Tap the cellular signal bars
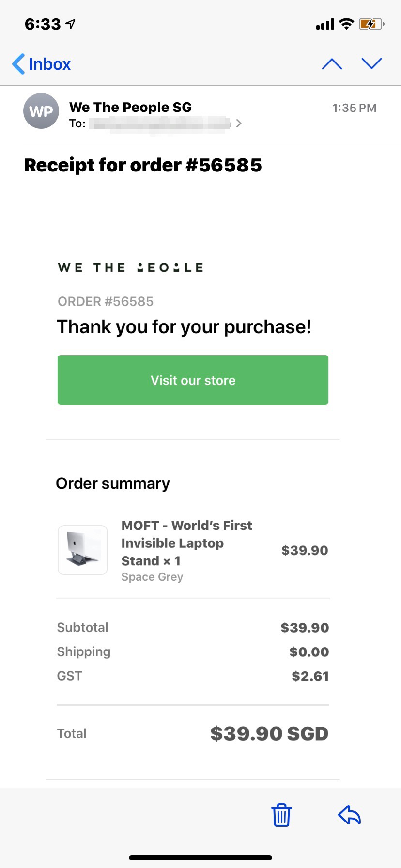The width and height of the screenshot is (401, 868). point(325,24)
